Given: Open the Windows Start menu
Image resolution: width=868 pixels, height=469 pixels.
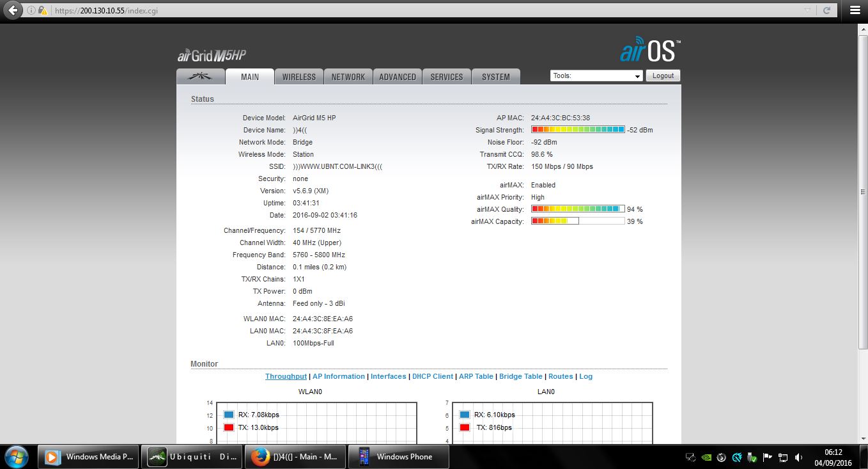Looking at the screenshot, I should coord(17,457).
